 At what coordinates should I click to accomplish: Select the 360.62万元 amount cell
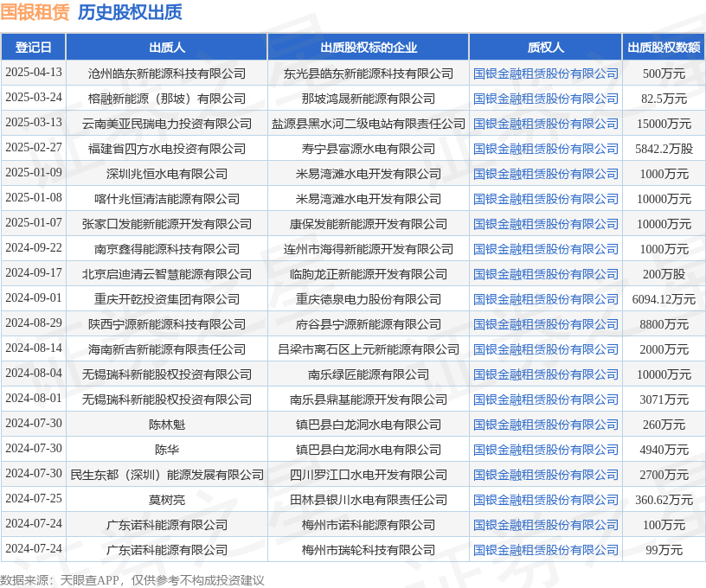click(x=664, y=500)
